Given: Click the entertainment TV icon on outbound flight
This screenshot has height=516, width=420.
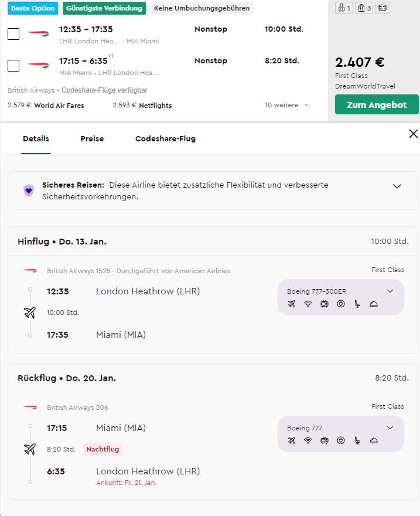Looking at the screenshot, I should [325, 304].
